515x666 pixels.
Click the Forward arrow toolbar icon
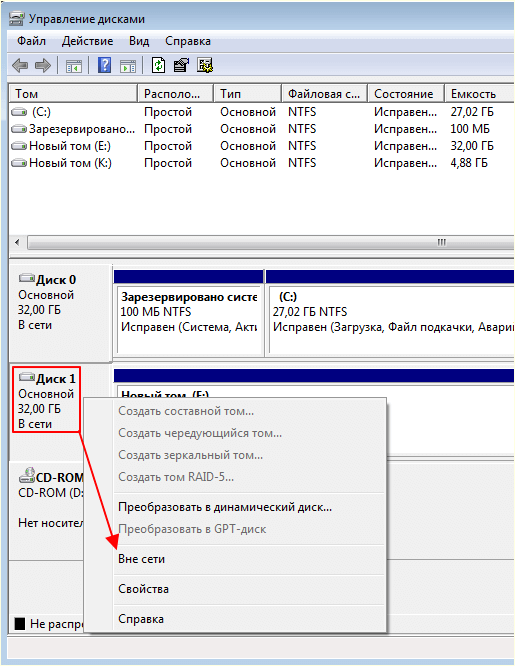pyautogui.click(x=43, y=65)
